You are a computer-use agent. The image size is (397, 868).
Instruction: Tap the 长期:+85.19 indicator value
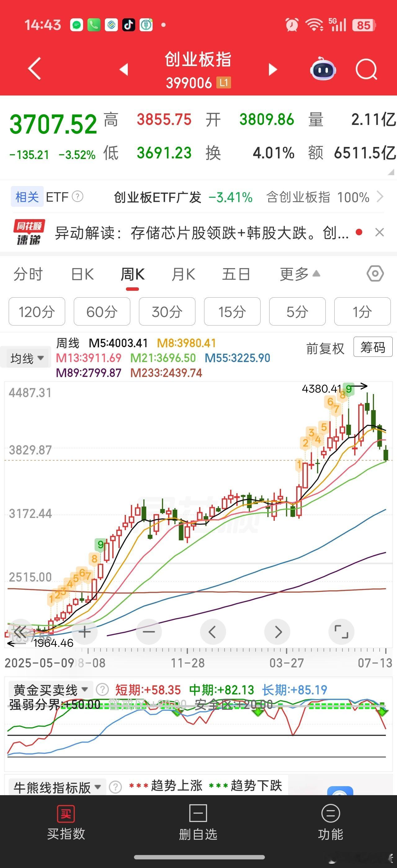click(x=295, y=690)
